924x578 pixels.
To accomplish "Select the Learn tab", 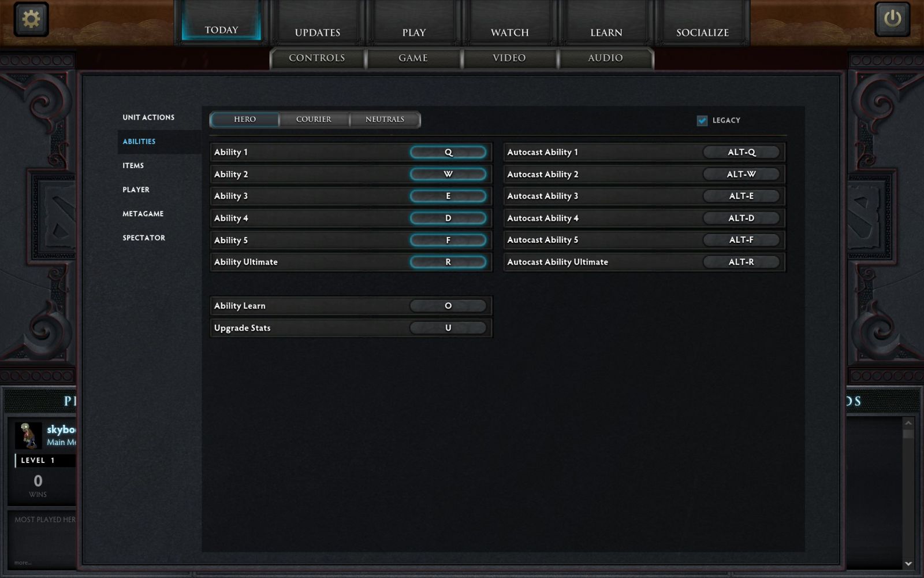I will coord(606,23).
